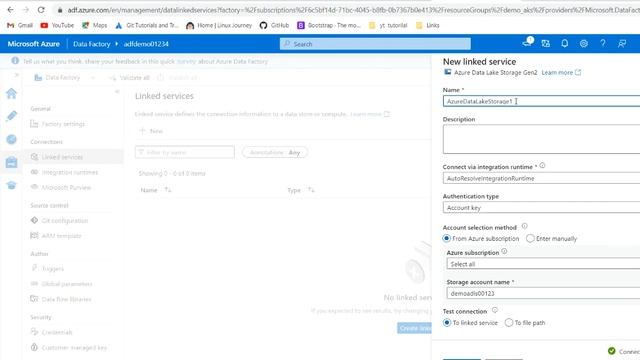Open the Authentication type Account key dropdown
Screen dimensions: 640x360
(x=541, y=208)
